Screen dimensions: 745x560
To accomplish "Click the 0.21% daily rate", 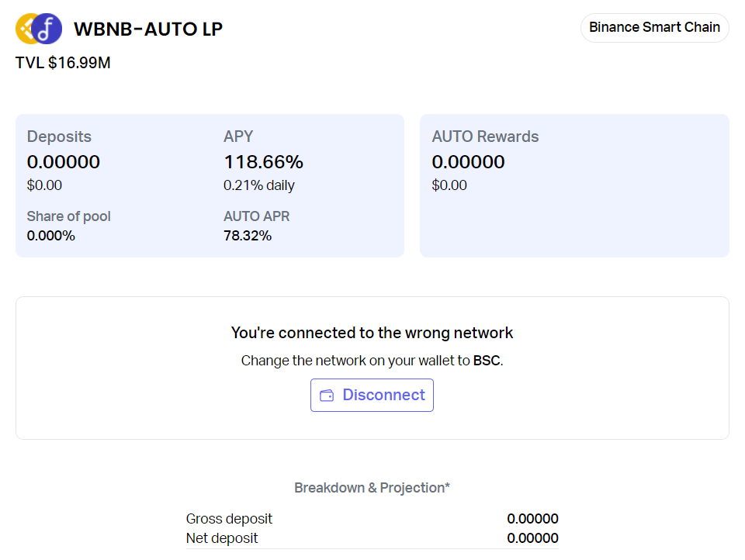I will pyautogui.click(x=259, y=185).
